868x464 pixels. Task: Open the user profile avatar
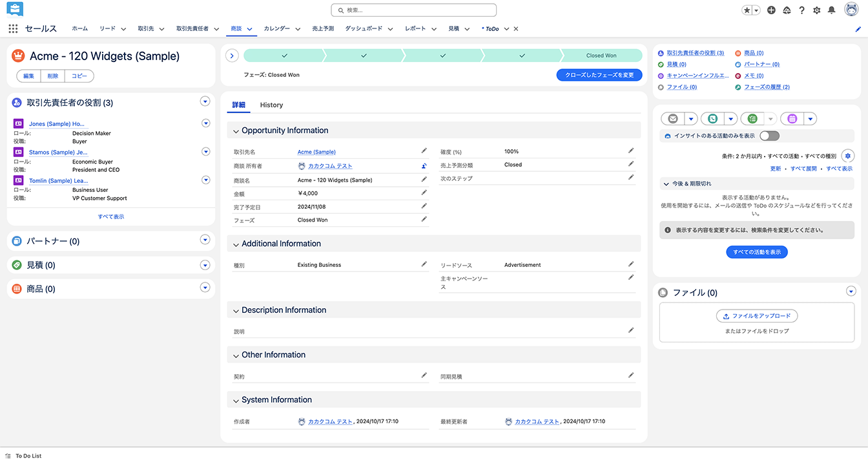[851, 10]
